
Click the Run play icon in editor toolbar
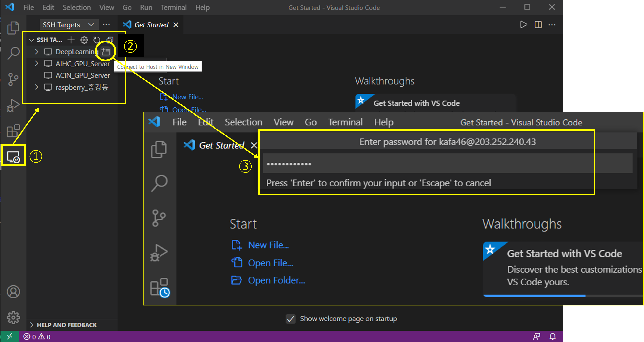[523, 24]
